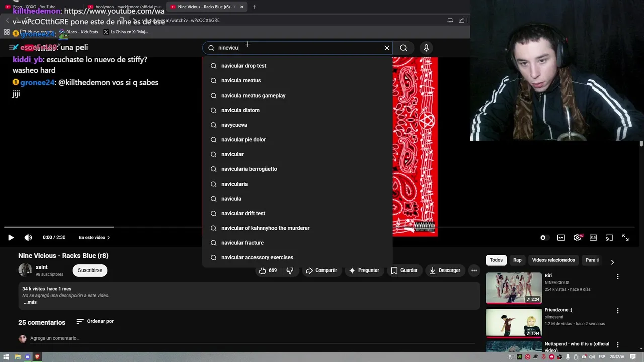Screen dimensions: 644x362
Task: Open the 'Friendzone :(' video thumbnail
Action: [x=514, y=322]
